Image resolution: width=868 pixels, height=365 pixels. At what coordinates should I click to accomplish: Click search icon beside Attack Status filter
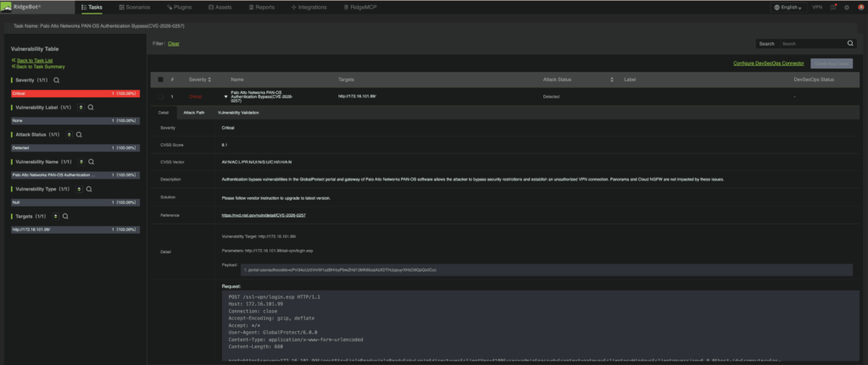point(79,135)
